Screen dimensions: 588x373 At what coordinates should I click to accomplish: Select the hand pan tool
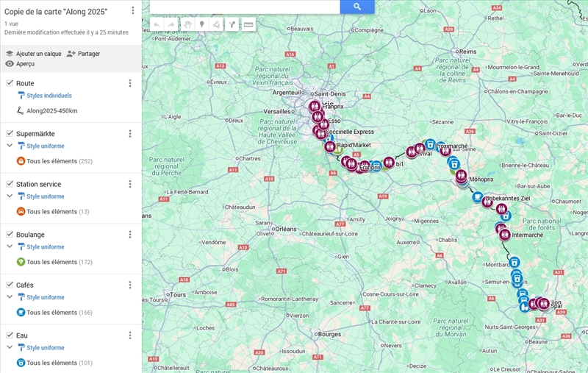pos(187,24)
